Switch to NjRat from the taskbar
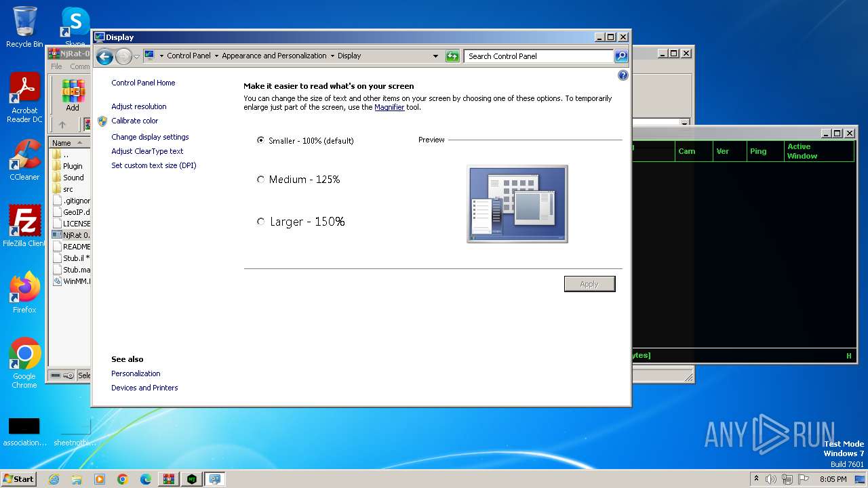Image resolution: width=868 pixels, height=488 pixels. point(192,479)
